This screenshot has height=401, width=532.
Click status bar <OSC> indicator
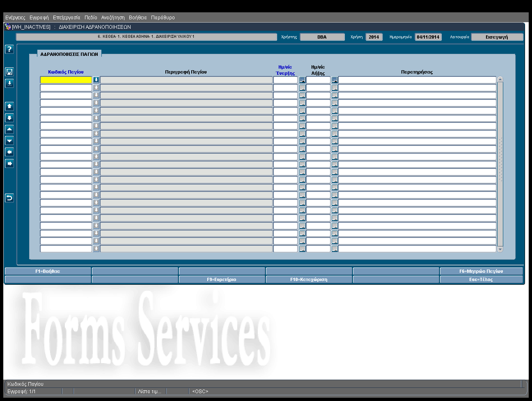point(200,392)
